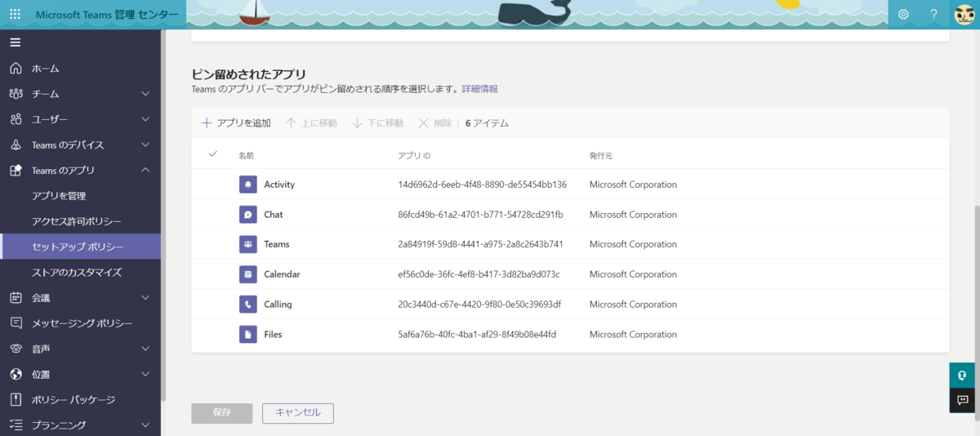Go to ホーム in sidebar
Screen dimensions: 980x436
point(46,69)
